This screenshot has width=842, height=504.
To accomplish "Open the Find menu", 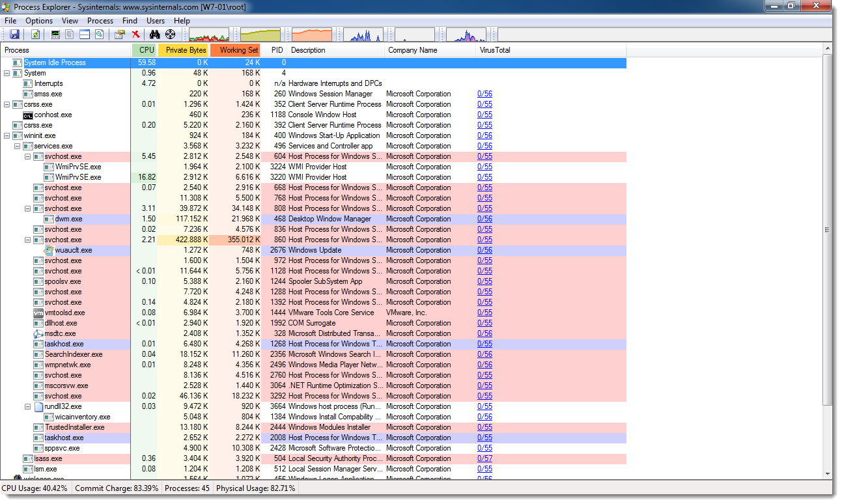I will coord(130,21).
